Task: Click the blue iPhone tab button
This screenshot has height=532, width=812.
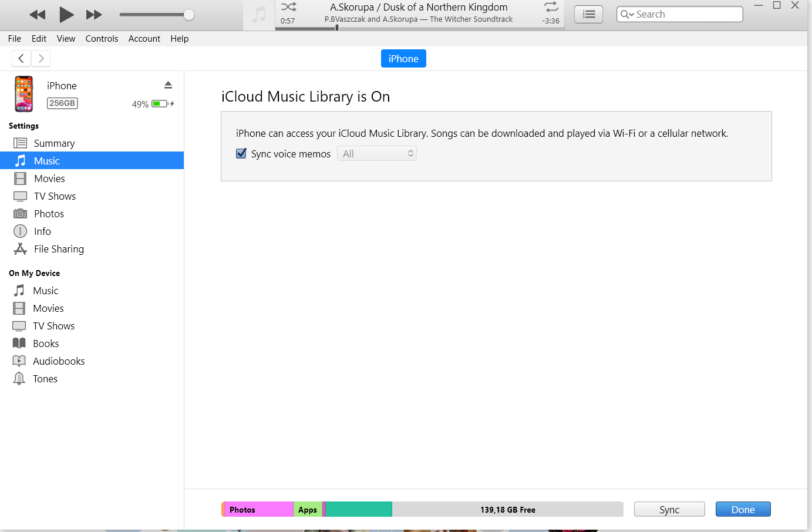Action: tap(403, 59)
